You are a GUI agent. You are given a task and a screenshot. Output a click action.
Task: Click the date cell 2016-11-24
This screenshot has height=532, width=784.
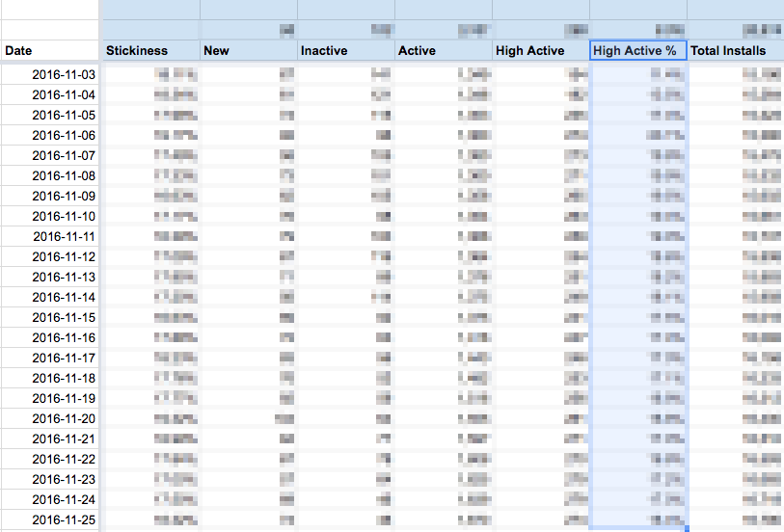50,499
